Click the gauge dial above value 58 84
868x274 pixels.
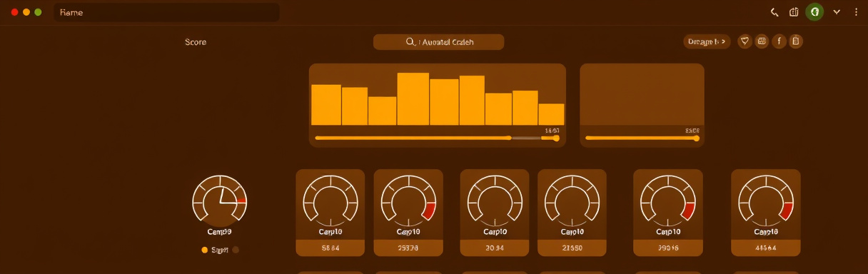[x=330, y=200]
